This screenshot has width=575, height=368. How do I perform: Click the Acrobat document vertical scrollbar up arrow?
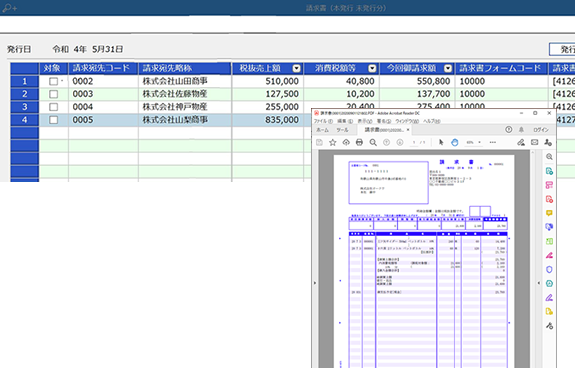532,152
